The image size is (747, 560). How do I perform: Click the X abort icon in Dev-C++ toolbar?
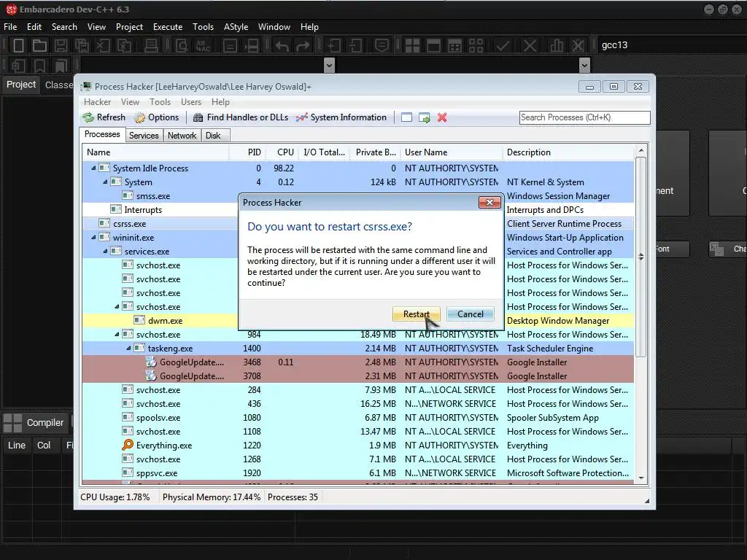[530, 45]
